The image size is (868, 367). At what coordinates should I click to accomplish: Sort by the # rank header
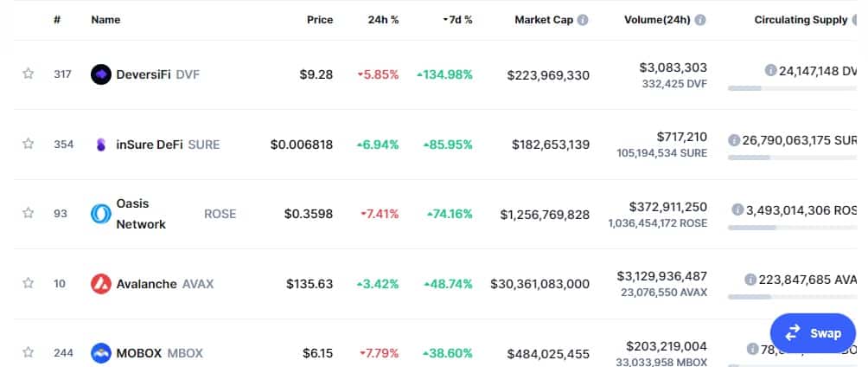57,19
